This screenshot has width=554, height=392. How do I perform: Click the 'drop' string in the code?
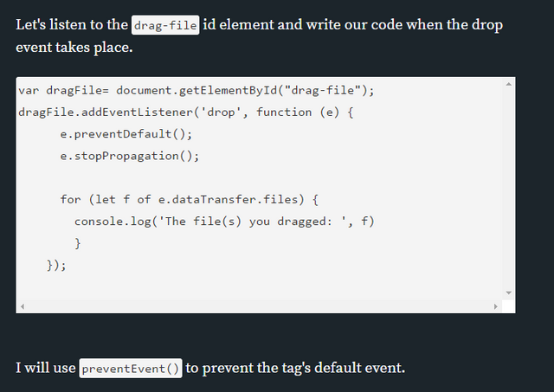tap(225, 112)
